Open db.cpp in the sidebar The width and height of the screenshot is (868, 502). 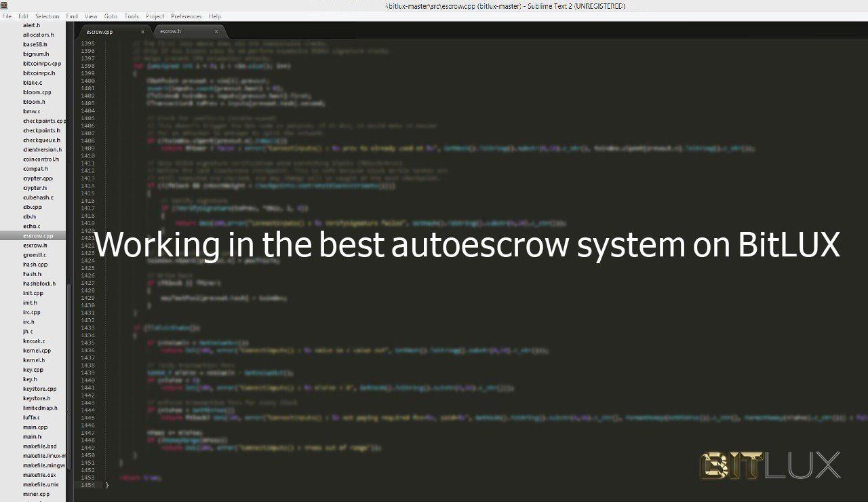33,207
